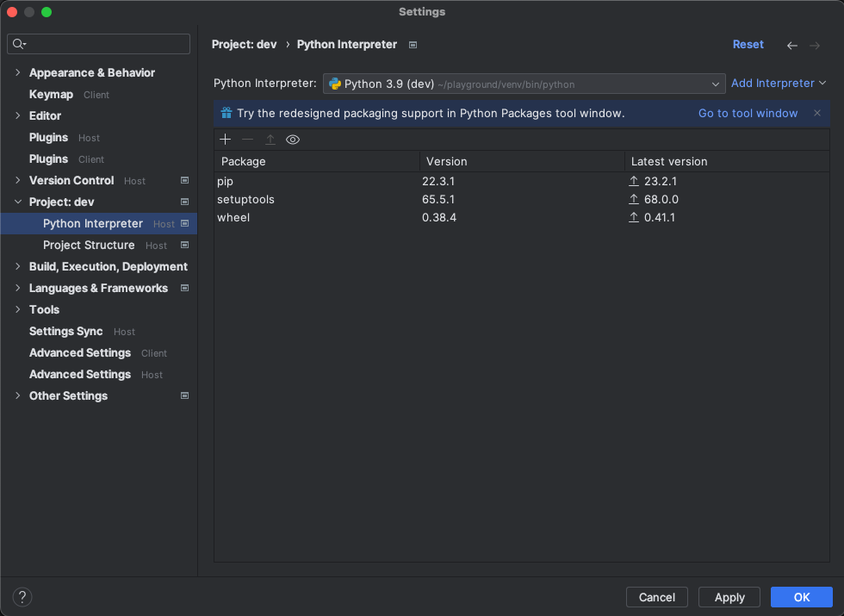Open the help question mark icon
Screen dimensions: 844x616
click(22, 596)
